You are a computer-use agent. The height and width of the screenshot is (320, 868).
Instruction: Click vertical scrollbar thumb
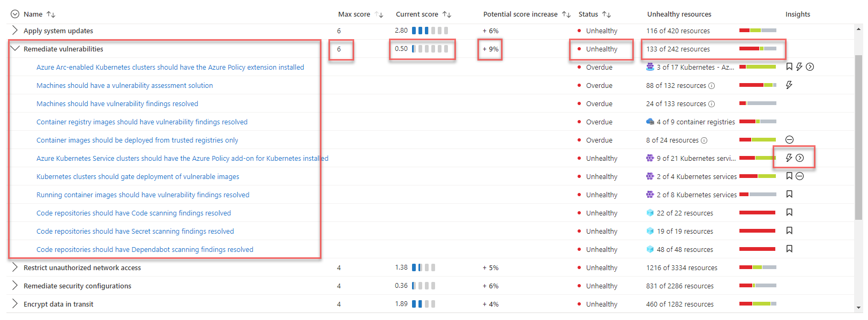pos(859,137)
